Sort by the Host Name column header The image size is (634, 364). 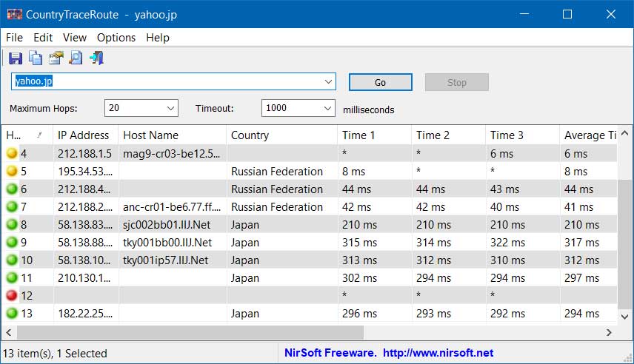(173, 135)
